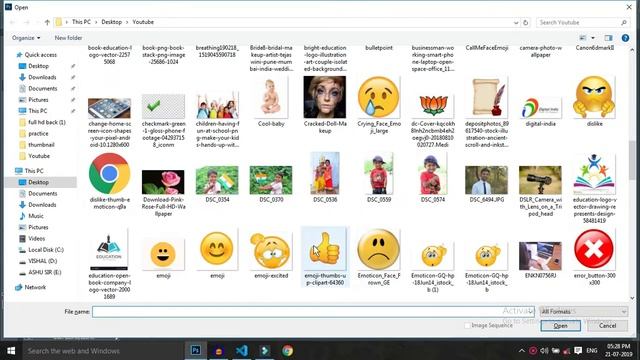The height and width of the screenshot is (360, 640).
Task: Open Local Disk (C:)
Action: click(x=46, y=250)
